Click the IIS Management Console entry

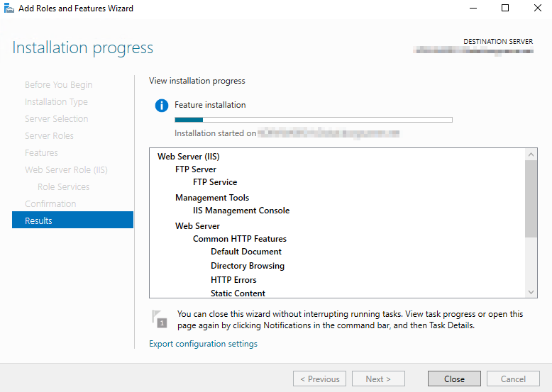coord(241,211)
